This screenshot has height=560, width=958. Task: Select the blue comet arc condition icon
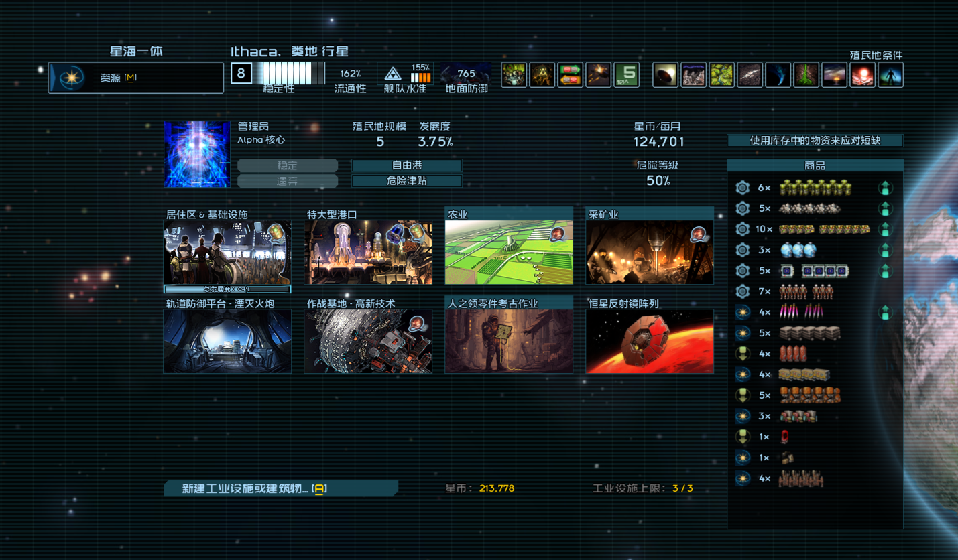(778, 75)
